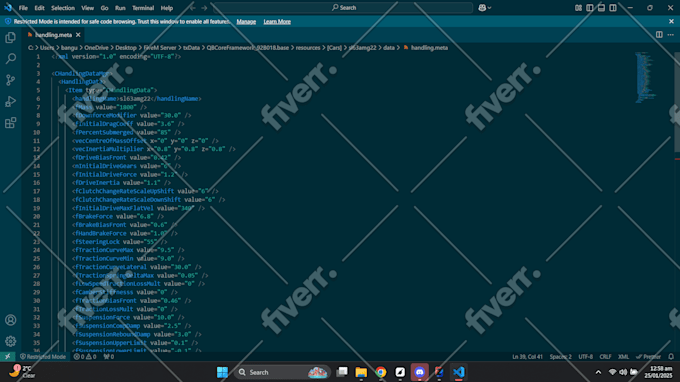Open the Extensions view
The height and width of the screenshot is (382, 680).
pyautogui.click(x=10, y=123)
